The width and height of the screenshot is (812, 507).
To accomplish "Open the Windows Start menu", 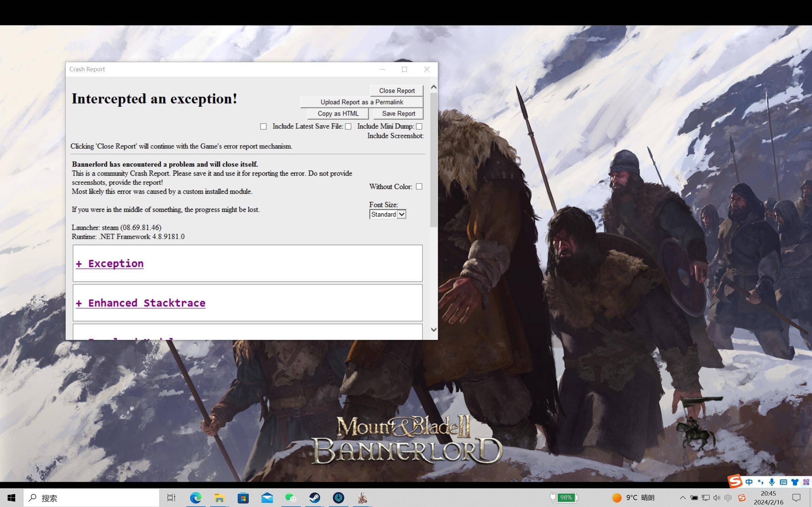I will [11, 497].
